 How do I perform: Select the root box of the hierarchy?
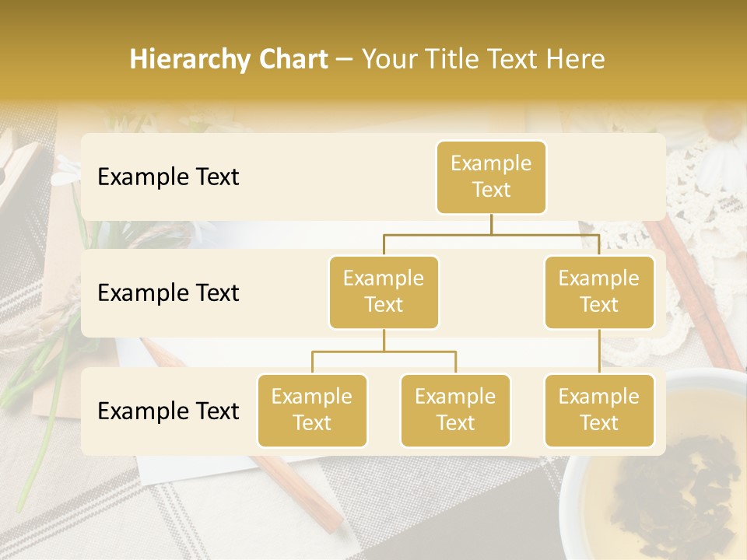click(491, 177)
